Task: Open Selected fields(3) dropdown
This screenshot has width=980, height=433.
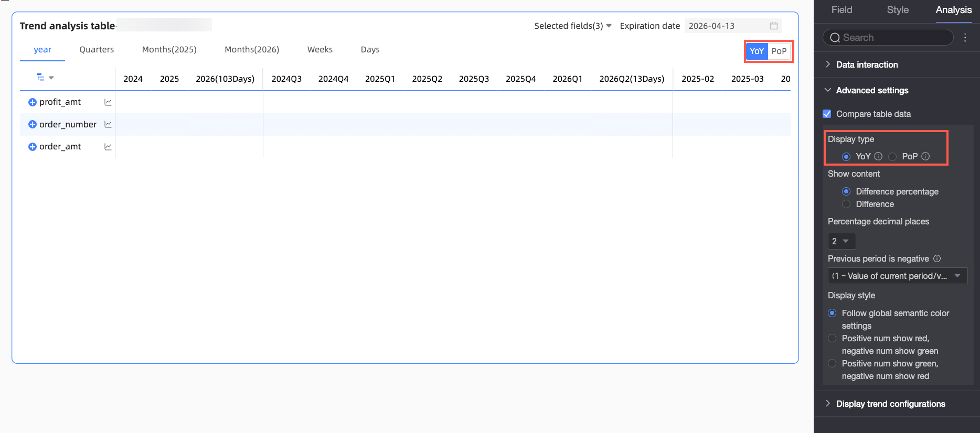Action: pos(573,26)
